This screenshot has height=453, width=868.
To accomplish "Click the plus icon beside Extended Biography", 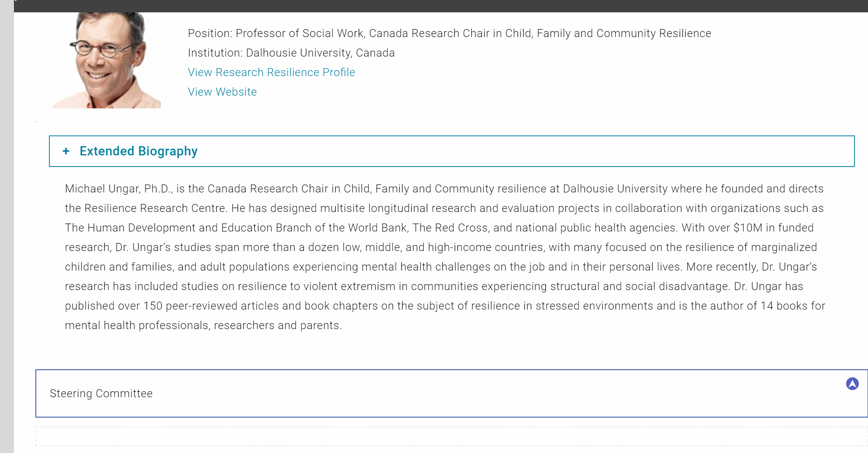I will 66,151.
